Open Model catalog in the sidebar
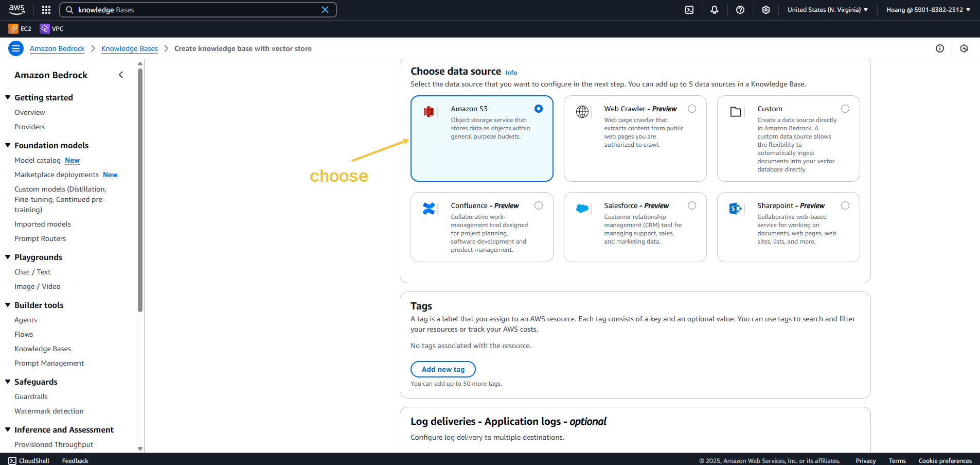Image resolution: width=980 pixels, height=465 pixels. tap(38, 160)
